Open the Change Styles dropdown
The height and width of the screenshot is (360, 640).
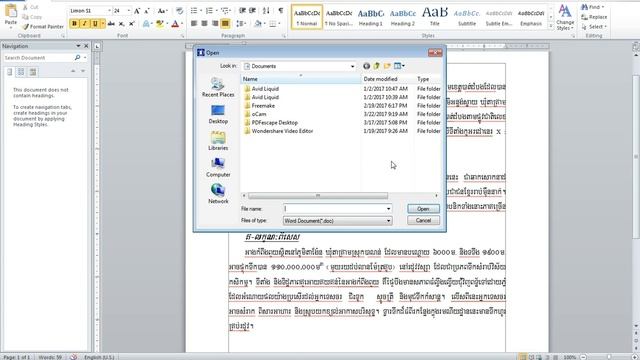[x=565, y=17]
